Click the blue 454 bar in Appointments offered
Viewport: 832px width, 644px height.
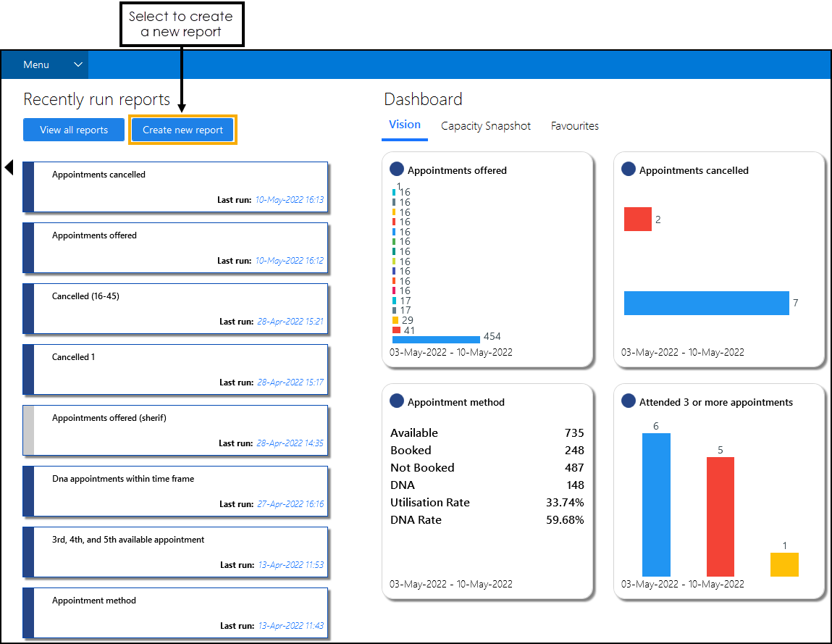click(436, 339)
